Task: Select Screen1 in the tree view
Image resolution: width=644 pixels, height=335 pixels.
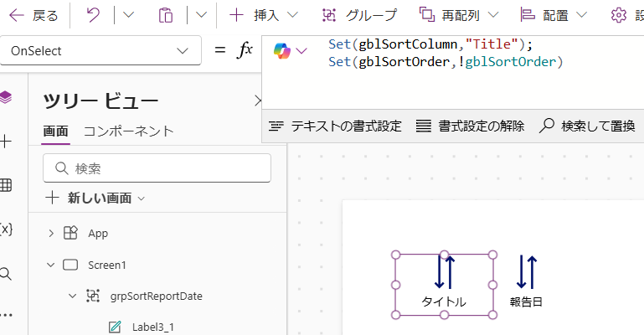Action: [x=107, y=265]
